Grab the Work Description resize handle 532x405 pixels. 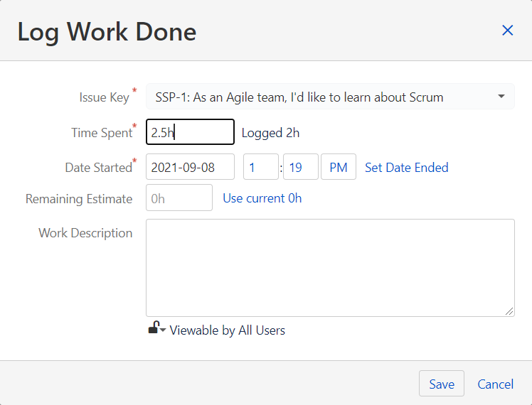[511, 312]
